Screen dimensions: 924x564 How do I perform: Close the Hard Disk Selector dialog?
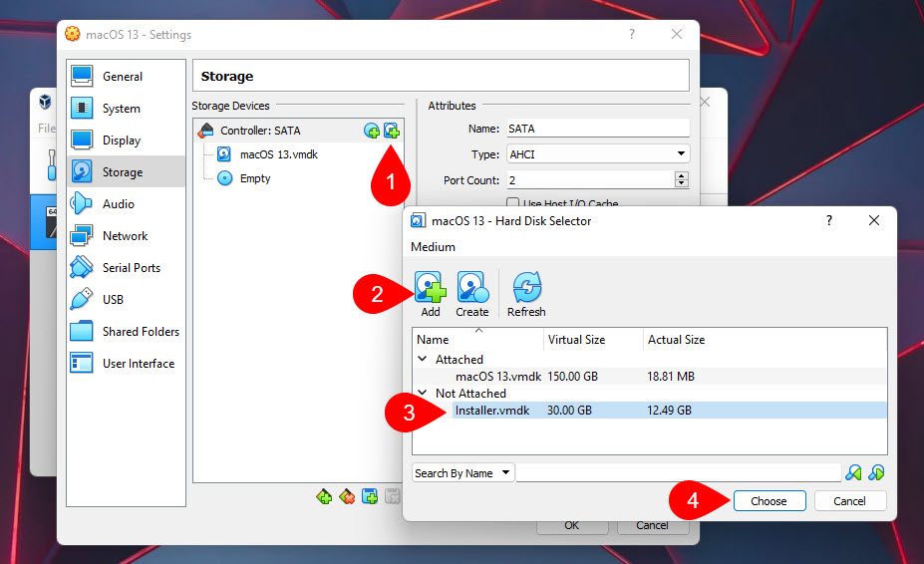874,220
